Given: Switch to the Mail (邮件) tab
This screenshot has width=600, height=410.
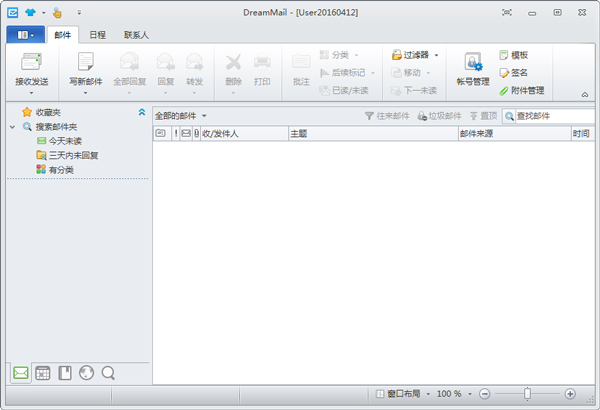Looking at the screenshot, I should coord(63,35).
